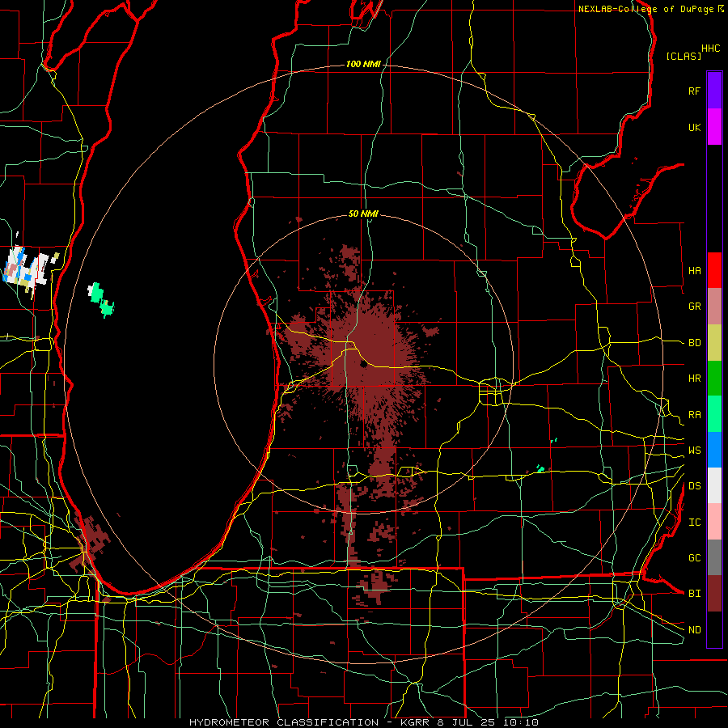Click the RF purple legend swatch

point(714,91)
